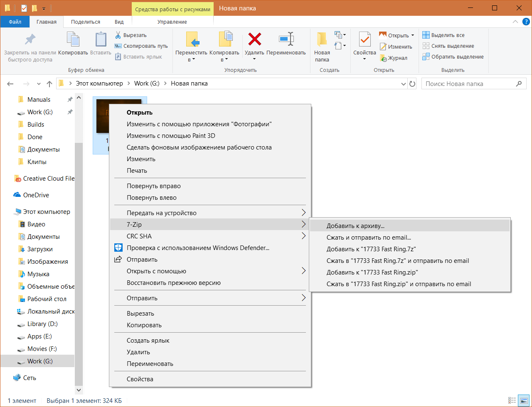The height and width of the screenshot is (407, 532).
Task: Select Открыть с помощью submenu
Action: tap(210, 271)
